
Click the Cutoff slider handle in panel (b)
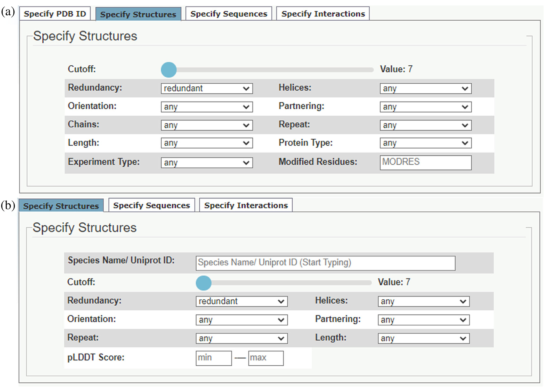[x=204, y=283]
